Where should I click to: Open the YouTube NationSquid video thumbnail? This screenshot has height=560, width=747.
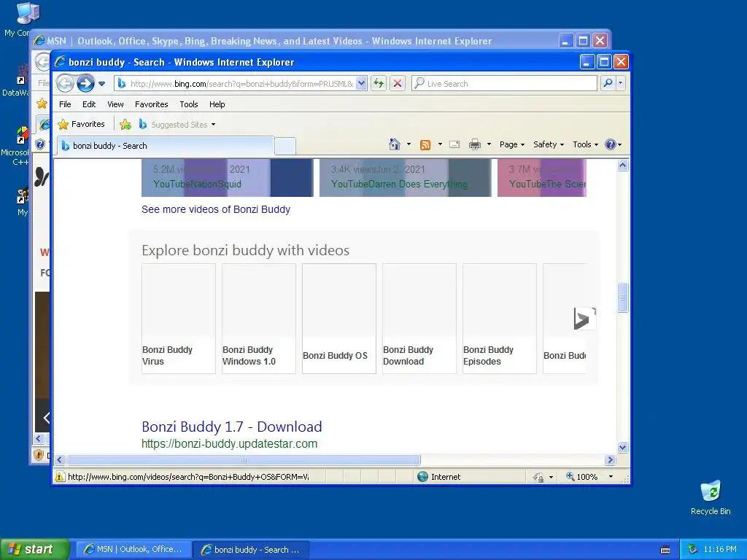228,178
